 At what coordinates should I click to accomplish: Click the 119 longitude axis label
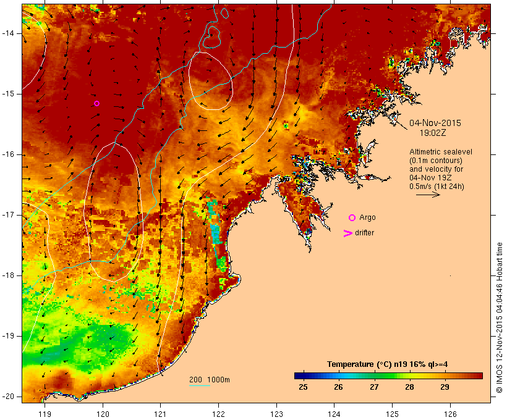pos(45,414)
